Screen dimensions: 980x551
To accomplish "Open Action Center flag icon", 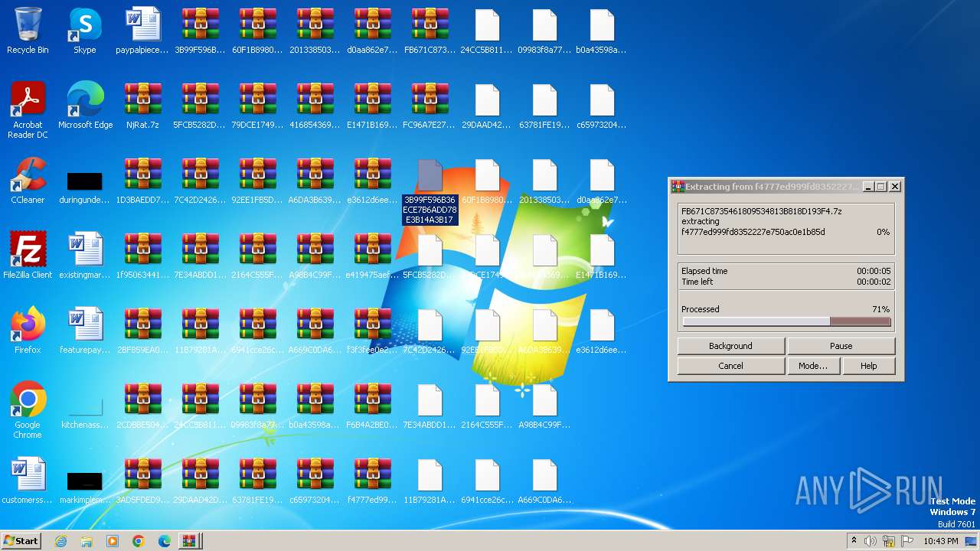I will pos(906,541).
